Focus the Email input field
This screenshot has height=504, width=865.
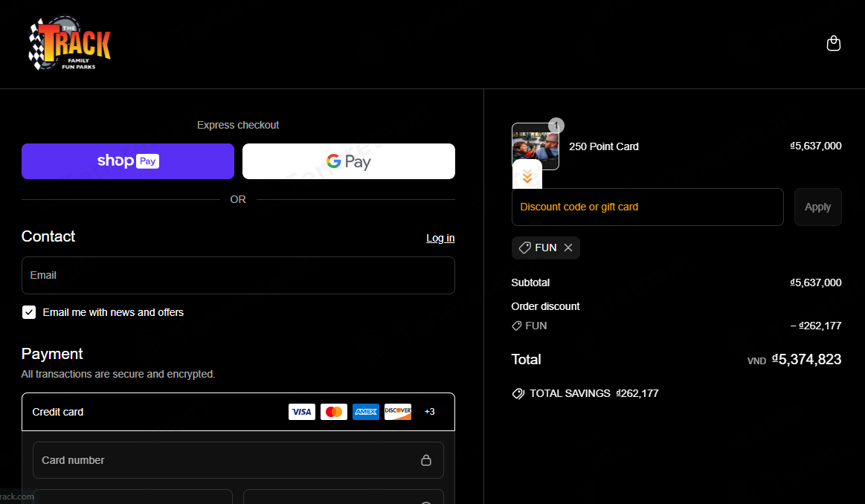238,275
